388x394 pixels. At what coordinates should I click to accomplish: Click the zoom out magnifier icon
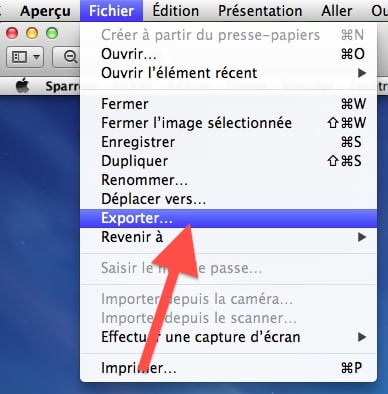(70, 57)
